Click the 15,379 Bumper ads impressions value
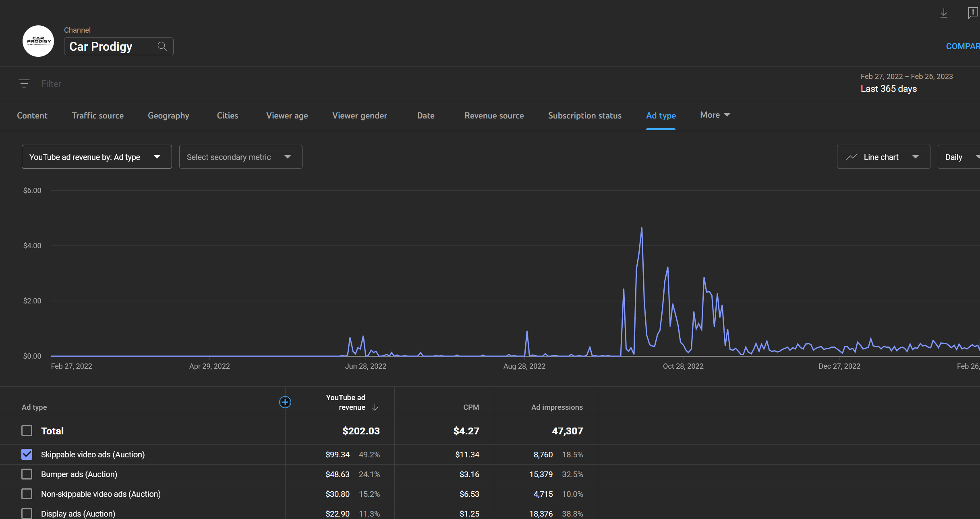 (541, 474)
